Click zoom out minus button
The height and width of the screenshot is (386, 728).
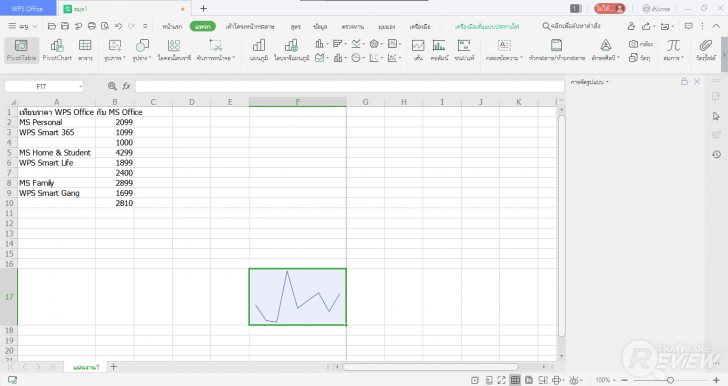click(624, 380)
